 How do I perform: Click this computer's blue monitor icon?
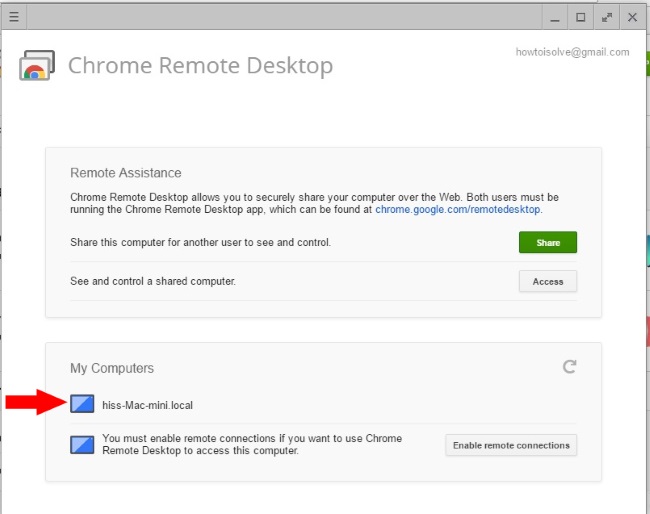(x=82, y=445)
